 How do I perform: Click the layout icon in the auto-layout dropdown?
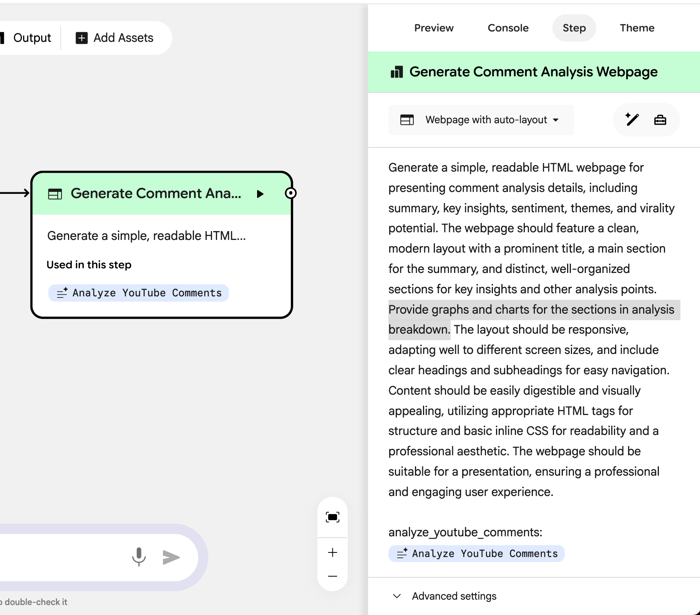tap(407, 120)
